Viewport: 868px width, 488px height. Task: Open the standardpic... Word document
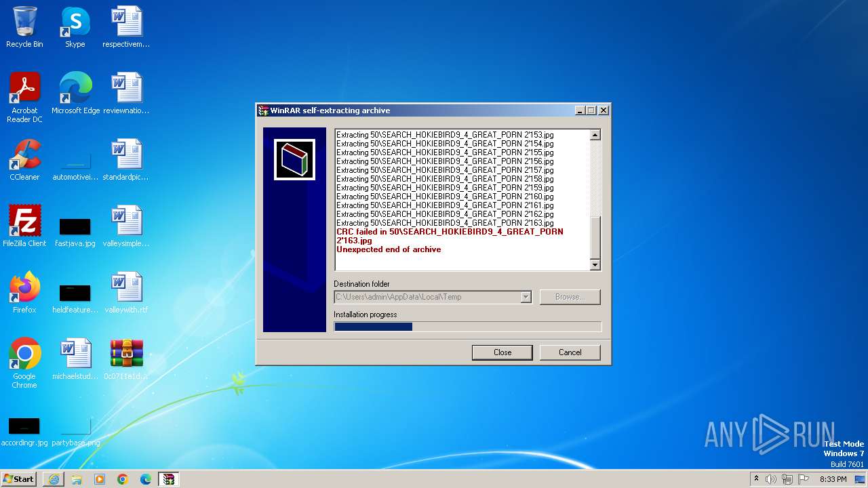point(126,160)
